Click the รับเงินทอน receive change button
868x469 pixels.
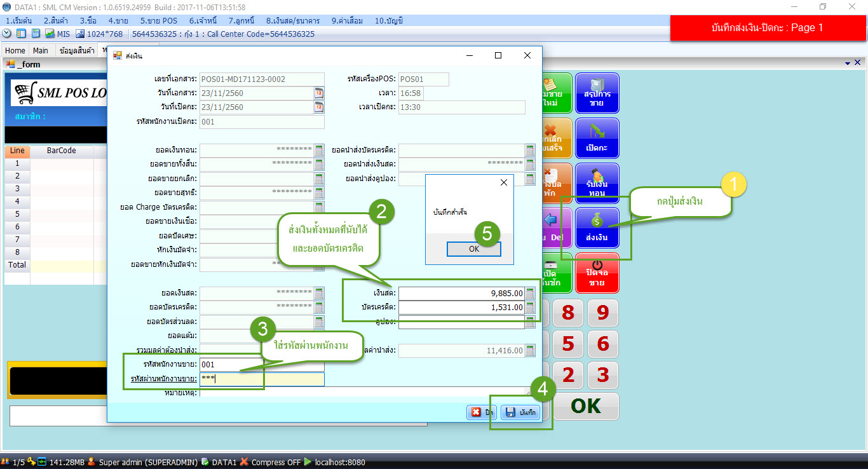(x=597, y=183)
